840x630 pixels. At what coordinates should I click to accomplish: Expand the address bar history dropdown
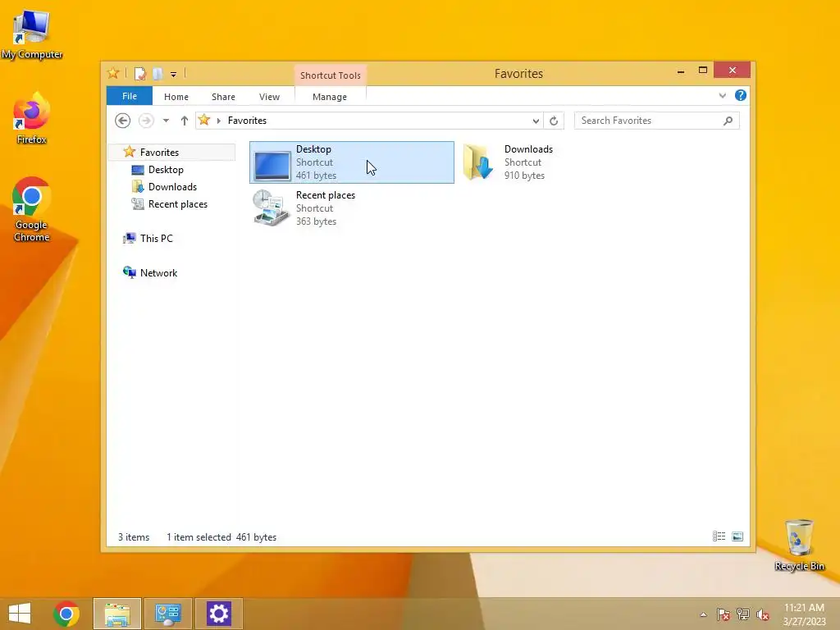(x=536, y=121)
